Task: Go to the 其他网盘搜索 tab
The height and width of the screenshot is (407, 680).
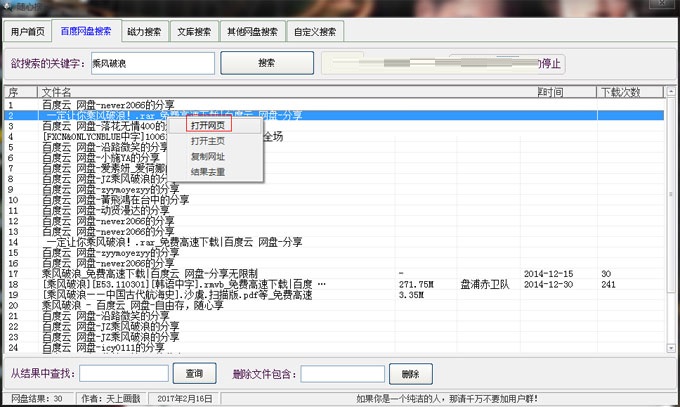Action: pyautogui.click(x=252, y=32)
